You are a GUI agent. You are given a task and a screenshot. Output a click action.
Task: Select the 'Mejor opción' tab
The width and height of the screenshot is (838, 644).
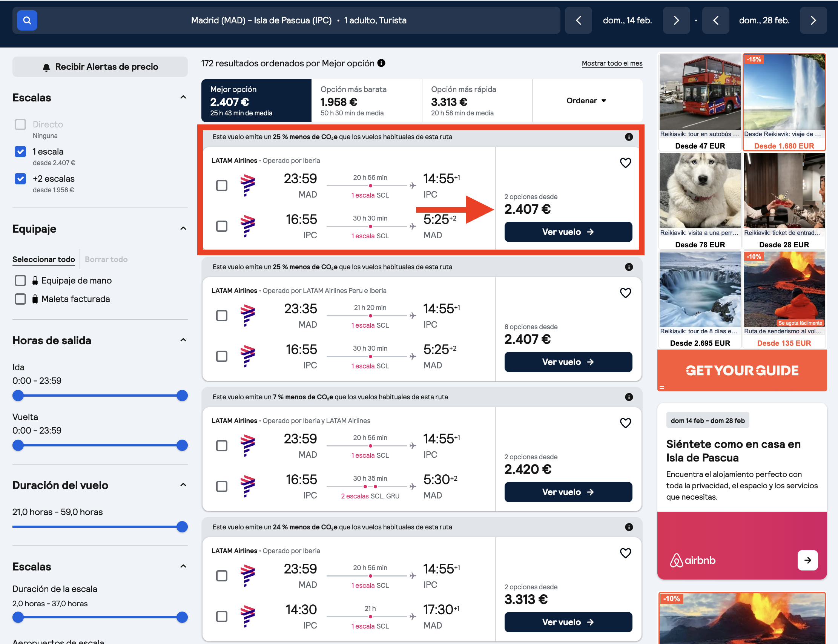pos(256,100)
